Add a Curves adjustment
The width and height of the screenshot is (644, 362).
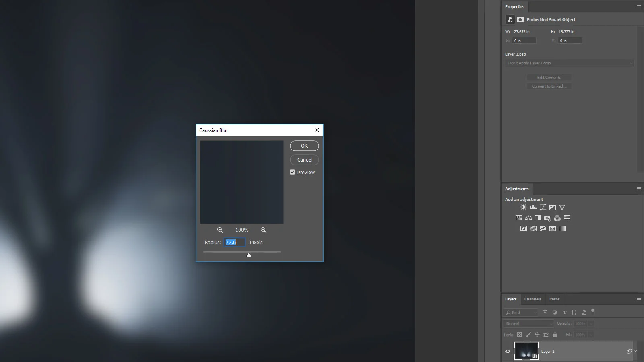coord(543,207)
